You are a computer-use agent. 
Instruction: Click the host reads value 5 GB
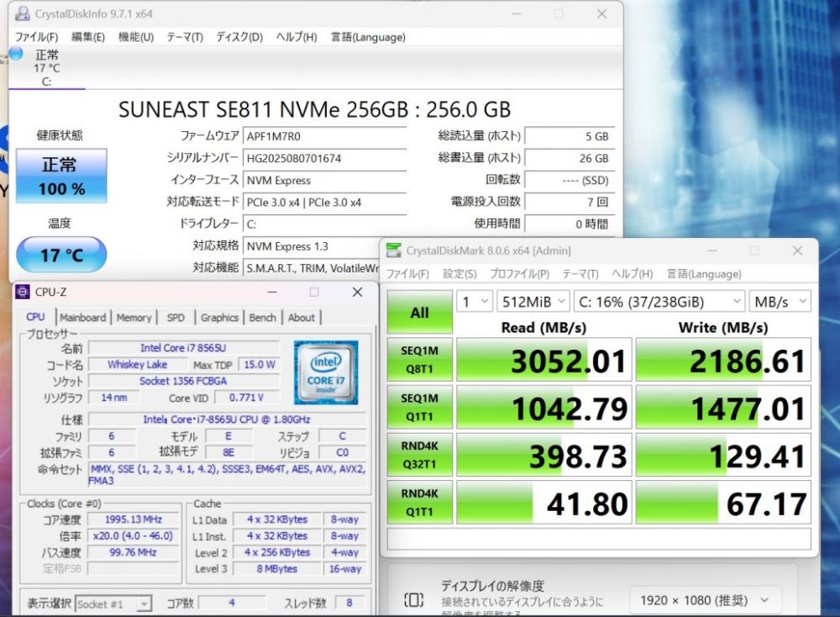(x=570, y=136)
